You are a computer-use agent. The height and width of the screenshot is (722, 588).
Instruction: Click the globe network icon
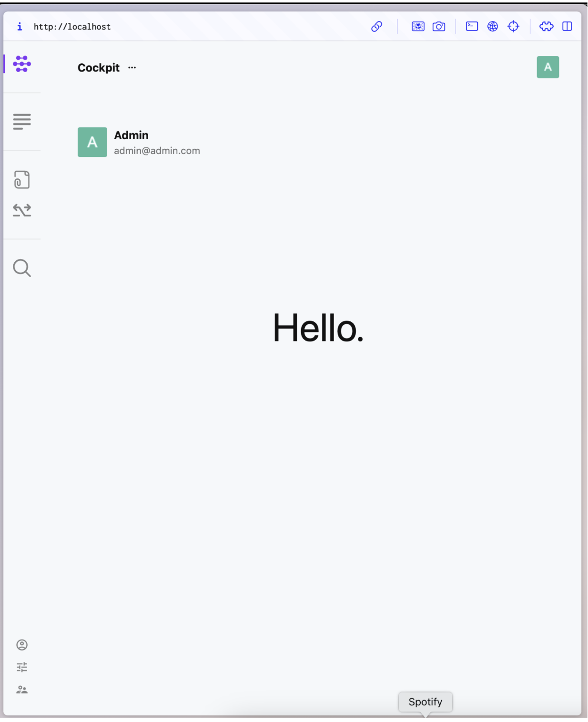tap(493, 26)
